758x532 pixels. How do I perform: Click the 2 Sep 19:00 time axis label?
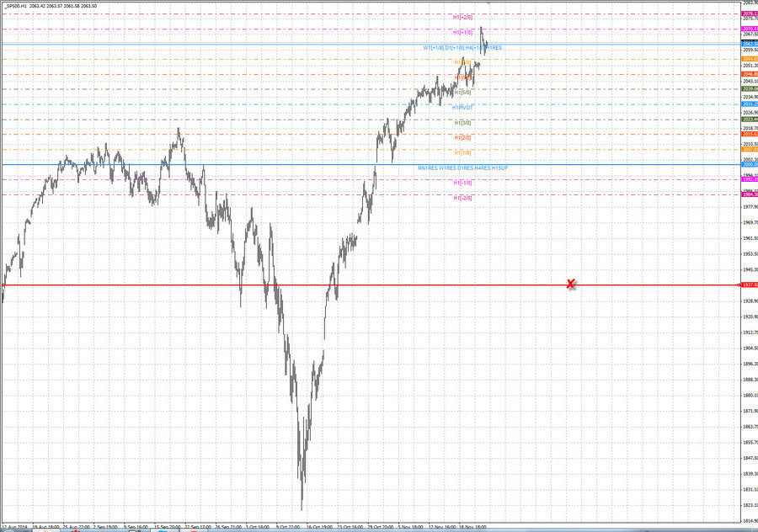click(x=105, y=527)
